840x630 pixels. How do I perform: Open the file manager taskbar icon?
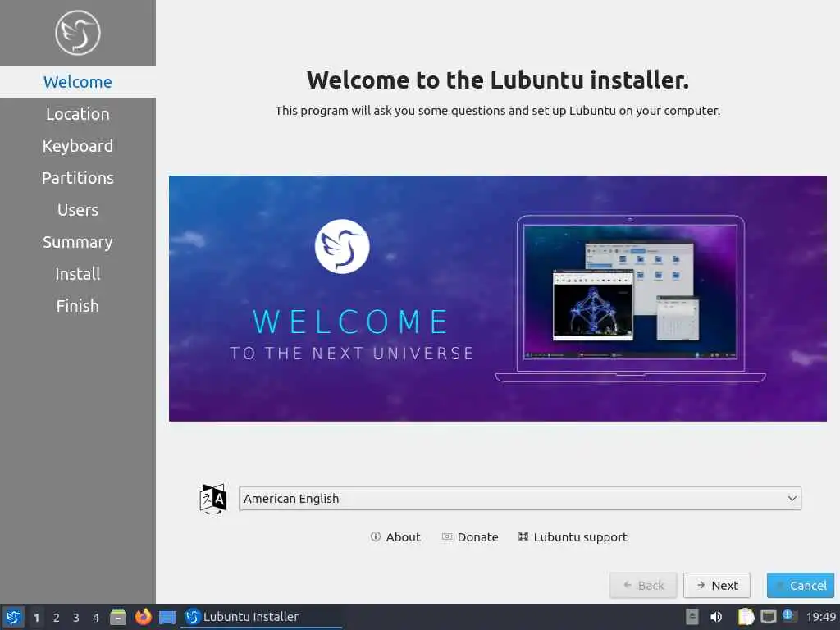tap(118, 617)
